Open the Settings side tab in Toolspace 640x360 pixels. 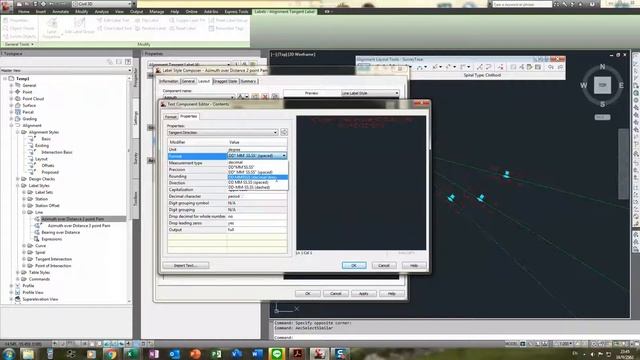click(x=136, y=118)
